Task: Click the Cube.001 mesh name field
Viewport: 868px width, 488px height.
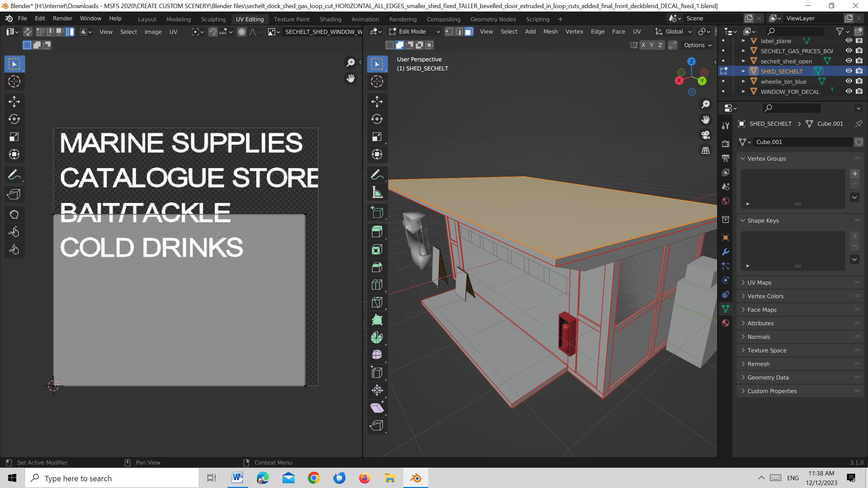Action: coord(803,142)
